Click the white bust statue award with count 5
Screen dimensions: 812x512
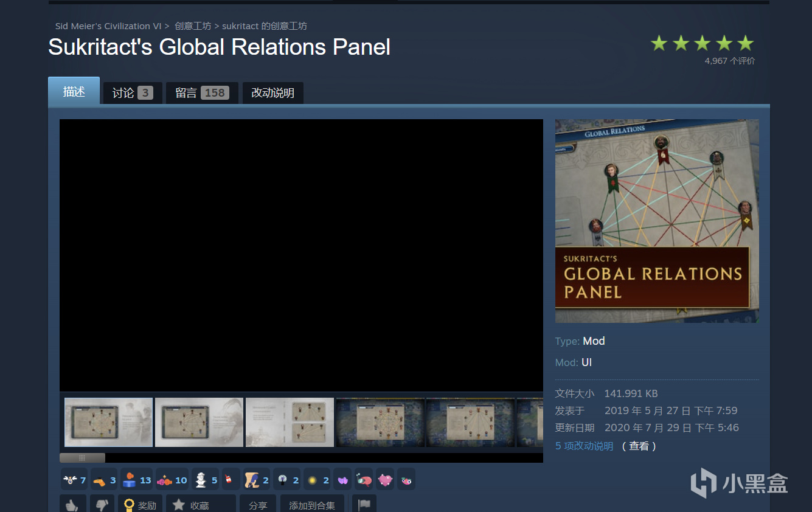coord(206,480)
